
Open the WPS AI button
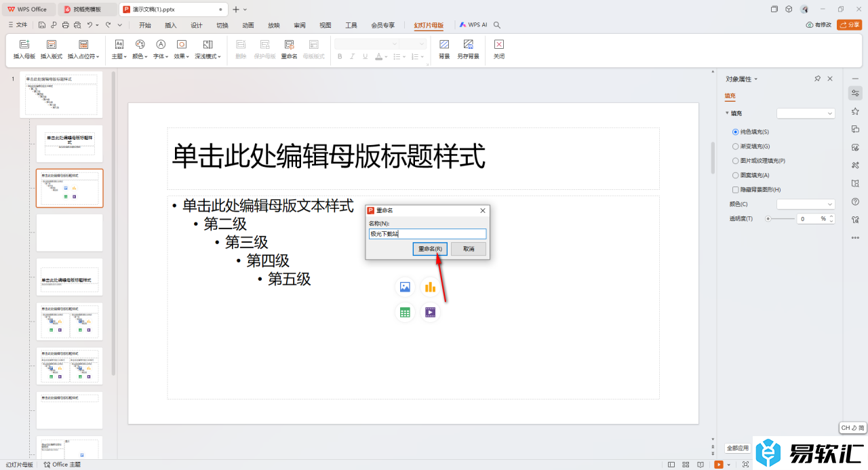473,25
